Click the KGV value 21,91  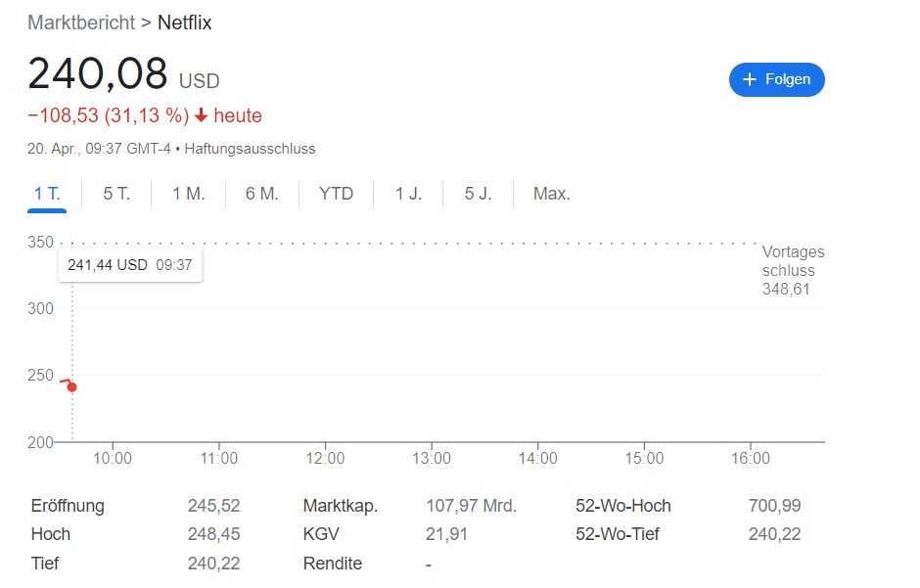coord(446,534)
